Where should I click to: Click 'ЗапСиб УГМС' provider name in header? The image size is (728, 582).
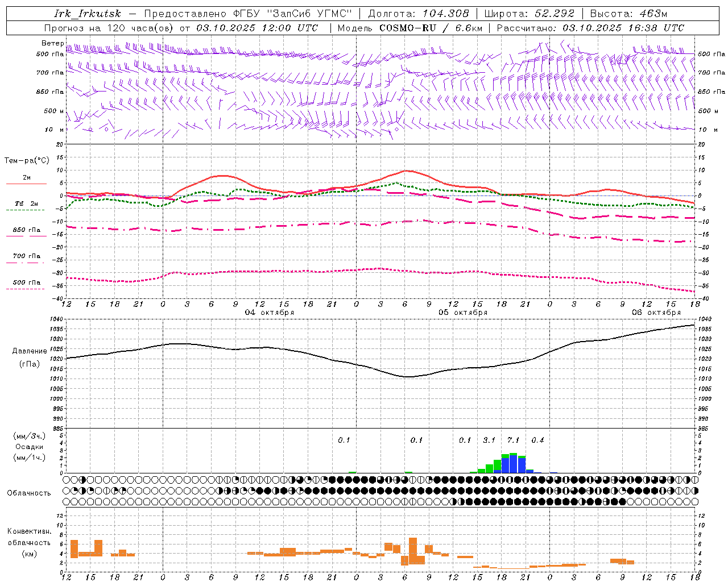pos(310,14)
